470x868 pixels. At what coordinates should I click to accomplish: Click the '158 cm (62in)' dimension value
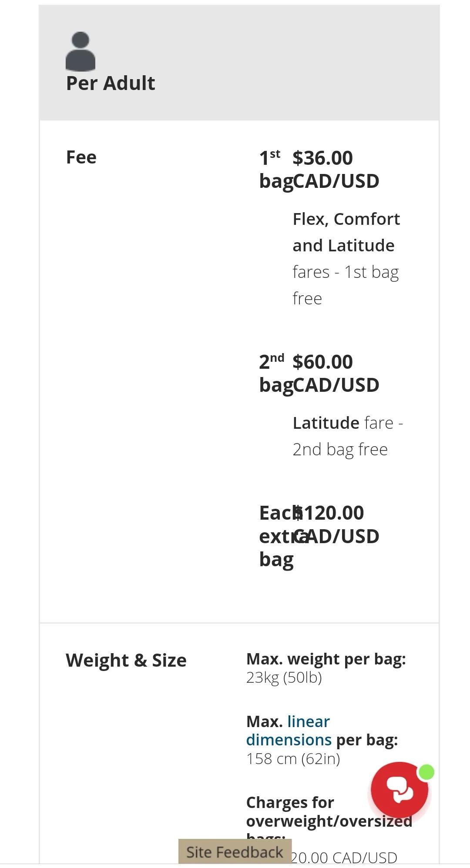coord(293,758)
